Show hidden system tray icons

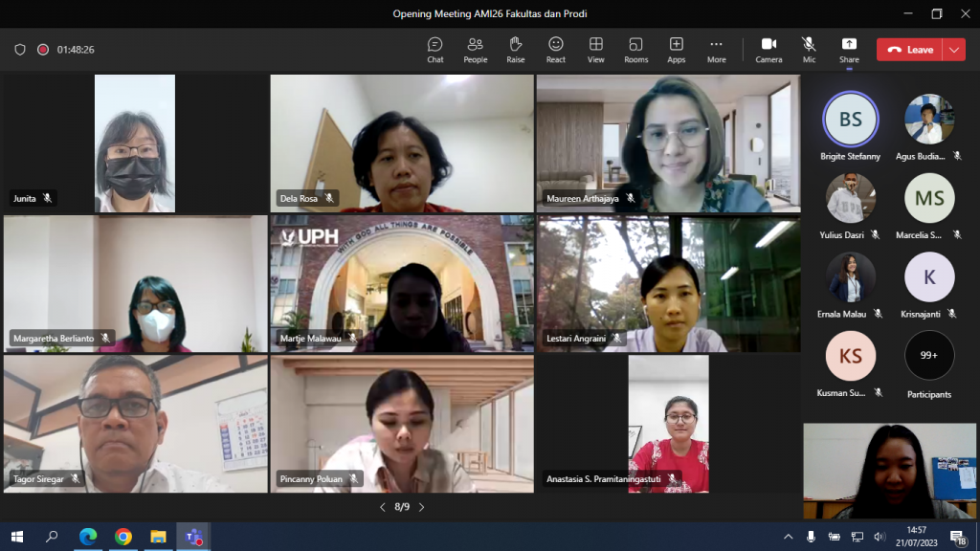[789, 537]
